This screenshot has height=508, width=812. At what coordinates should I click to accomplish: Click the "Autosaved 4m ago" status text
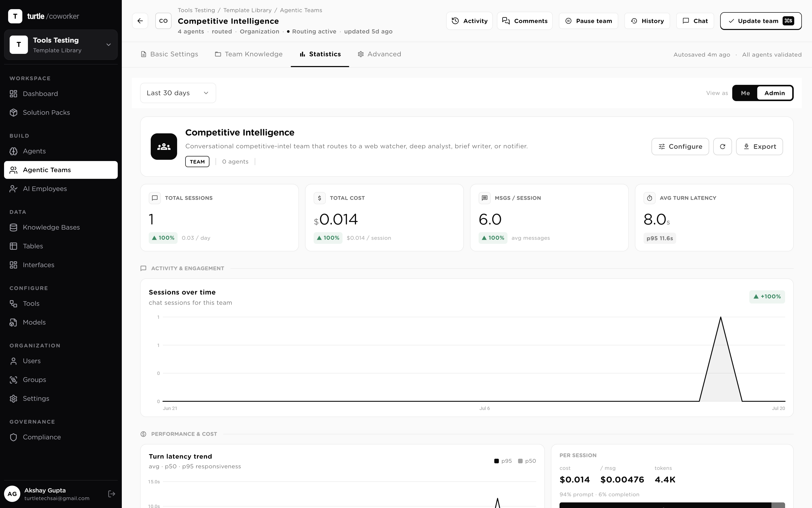[x=702, y=55]
